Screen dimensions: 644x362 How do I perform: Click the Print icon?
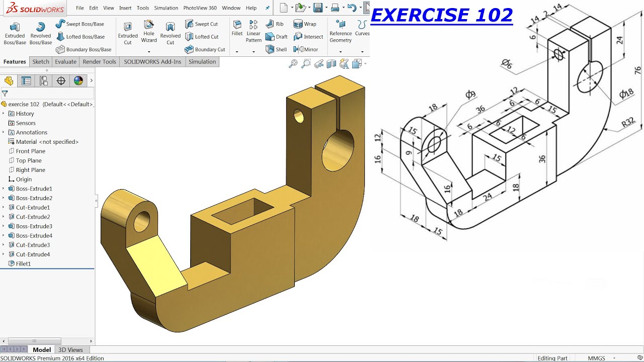tap(335, 8)
